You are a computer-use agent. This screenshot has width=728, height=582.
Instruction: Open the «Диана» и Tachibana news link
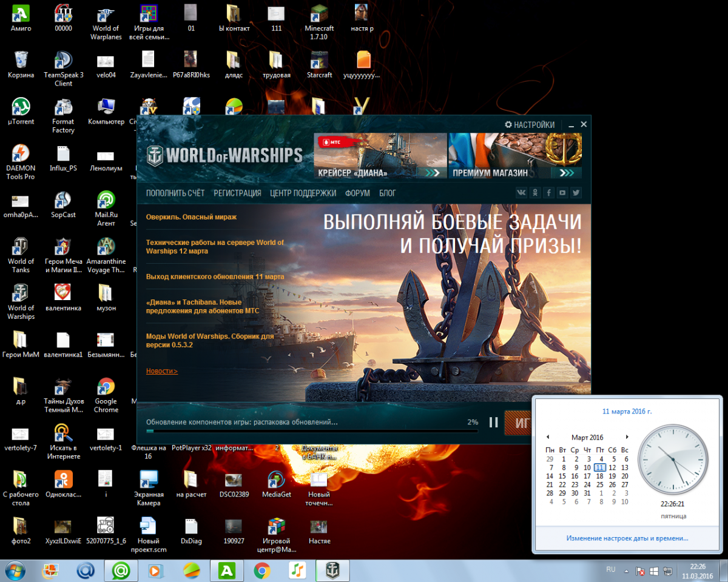pos(203,306)
